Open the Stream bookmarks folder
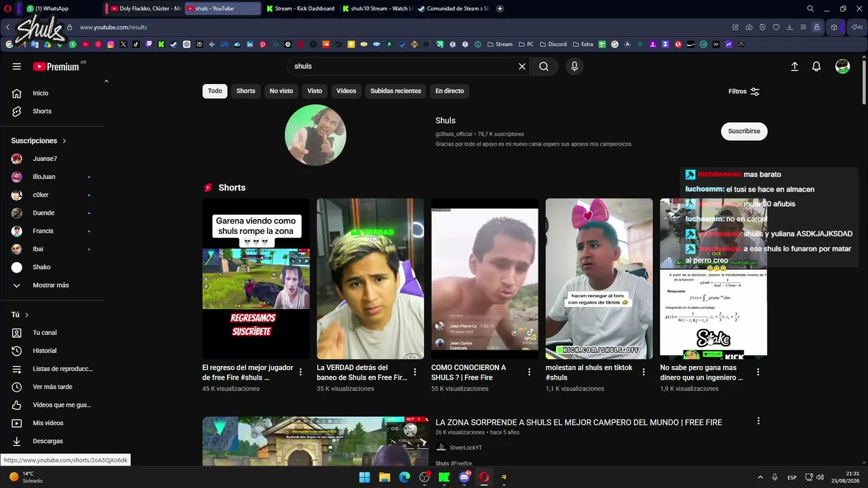Viewport: 868px width, 488px height. (x=500, y=44)
